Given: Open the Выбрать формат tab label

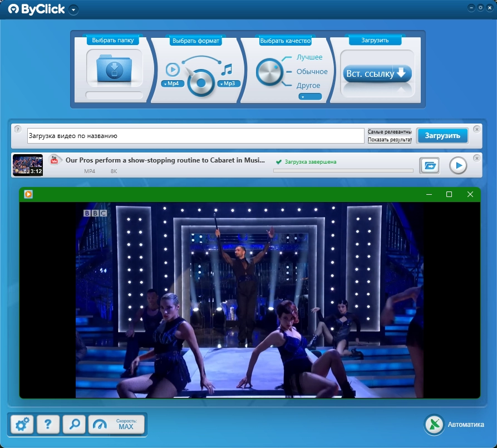Looking at the screenshot, I should [x=195, y=41].
